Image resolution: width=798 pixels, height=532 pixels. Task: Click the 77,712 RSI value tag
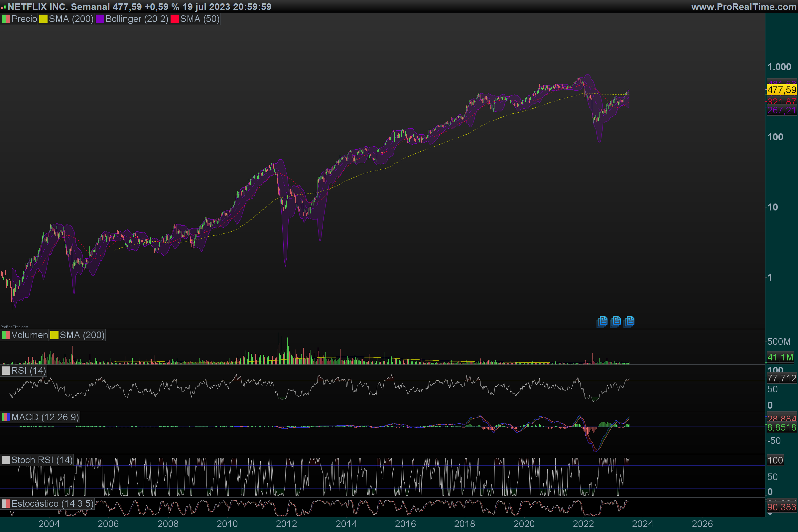pos(781,378)
